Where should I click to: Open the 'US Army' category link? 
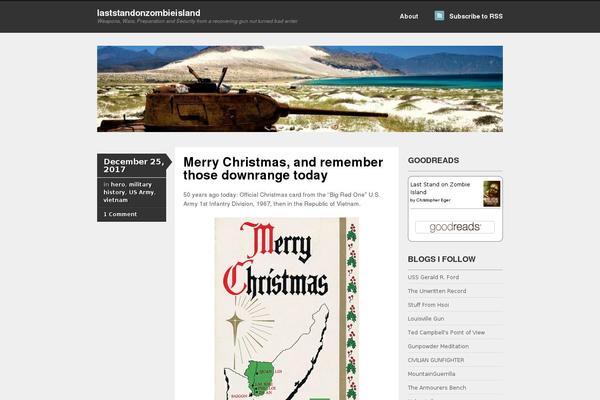point(141,192)
